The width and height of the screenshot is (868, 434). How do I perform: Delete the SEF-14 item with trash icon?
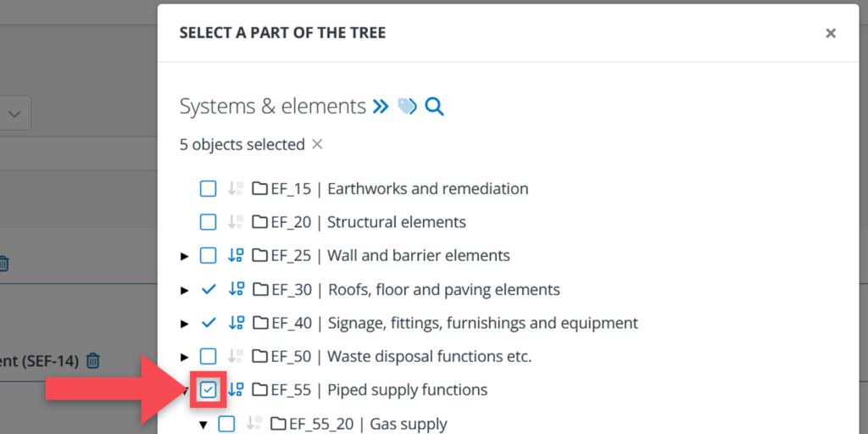click(93, 361)
